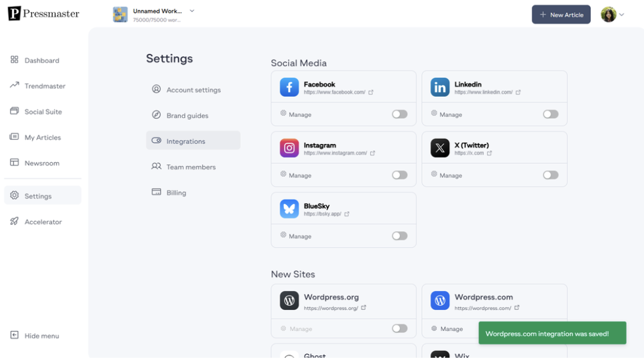Open bsky.app external link icon
This screenshot has height=359, width=644.
(347, 214)
